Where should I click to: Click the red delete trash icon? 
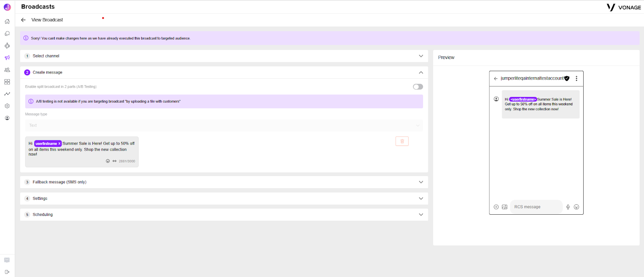[x=402, y=141]
